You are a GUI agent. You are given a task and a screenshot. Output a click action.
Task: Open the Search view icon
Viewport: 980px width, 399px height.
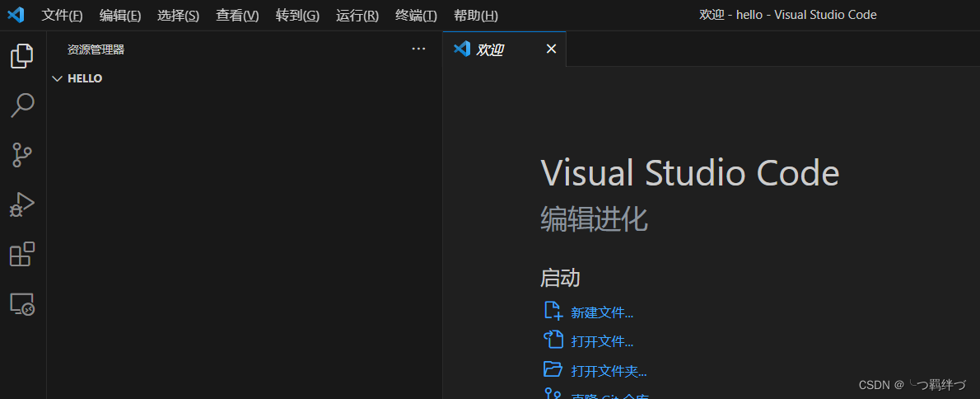coord(22,105)
